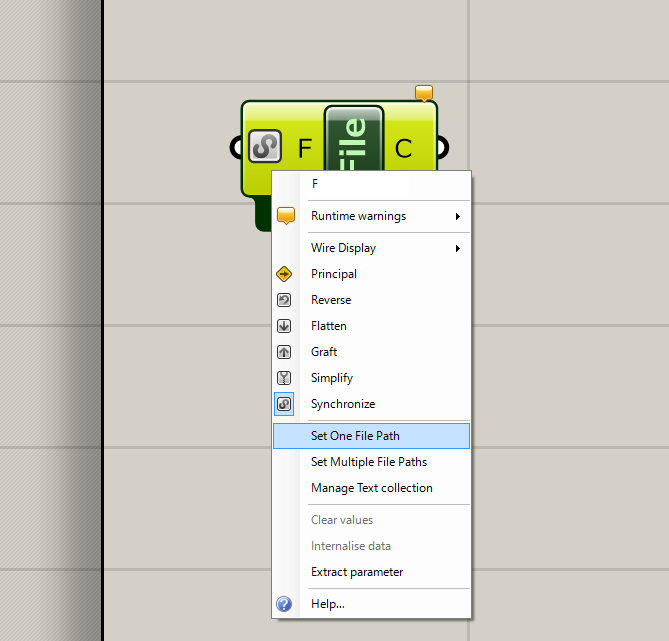Open the Wire Display menu entry
Viewport: 669px width, 641px height.
pyautogui.click(x=371, y=248)
